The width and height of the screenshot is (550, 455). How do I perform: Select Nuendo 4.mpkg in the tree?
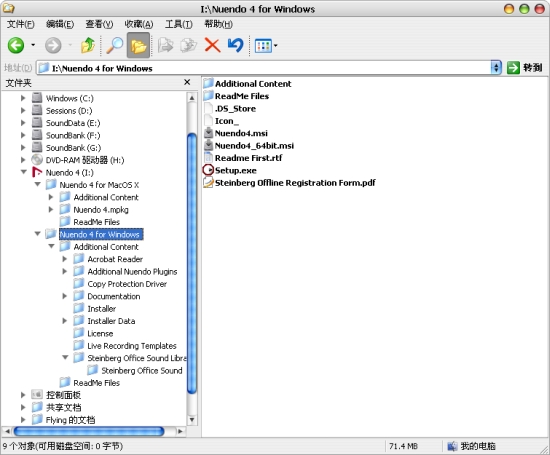101,210
